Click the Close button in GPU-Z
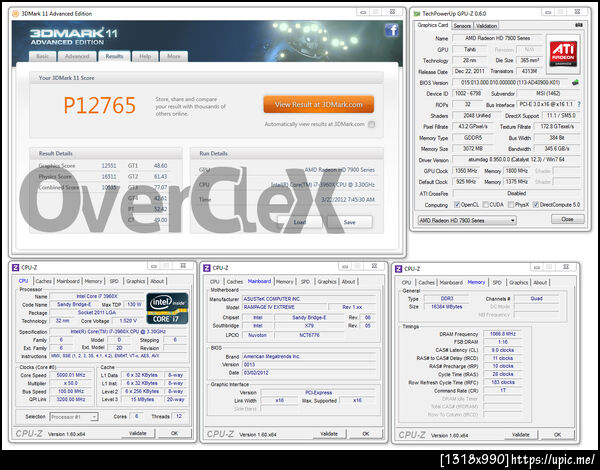The width and height of the screenshot is (600, 470). [567, 219]
